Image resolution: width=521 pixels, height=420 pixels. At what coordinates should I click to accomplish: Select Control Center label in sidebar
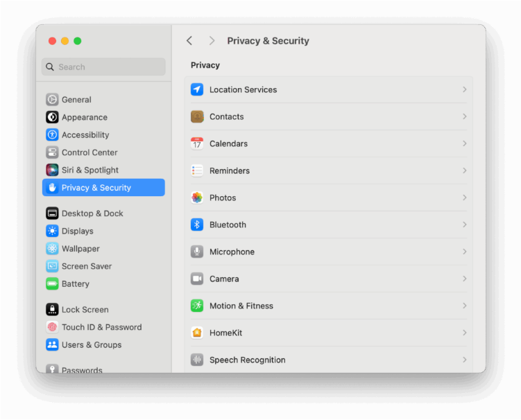89,152
